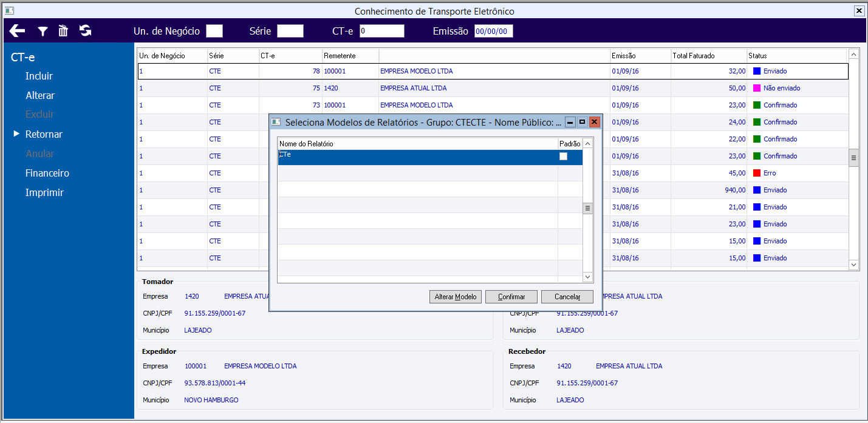Close the Conhecimento de Transporte window
The height and width of the screenshot is (423, 868).
tap(859, 11)
